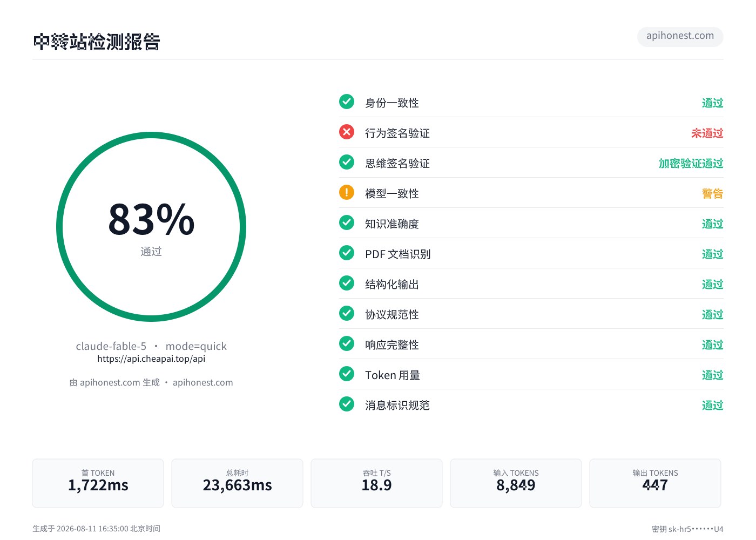This screenshot has width=756, height=540.
Task: Select the 首 TOKEN 1,722ms stat card
Action: pyautogui.click(x=98, y=483)
